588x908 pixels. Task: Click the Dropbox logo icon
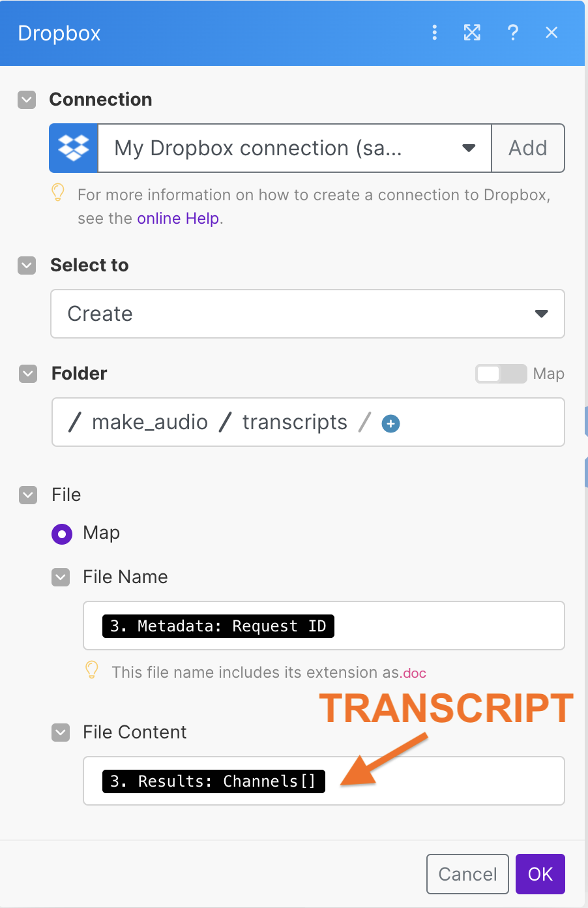coord(74,148)
